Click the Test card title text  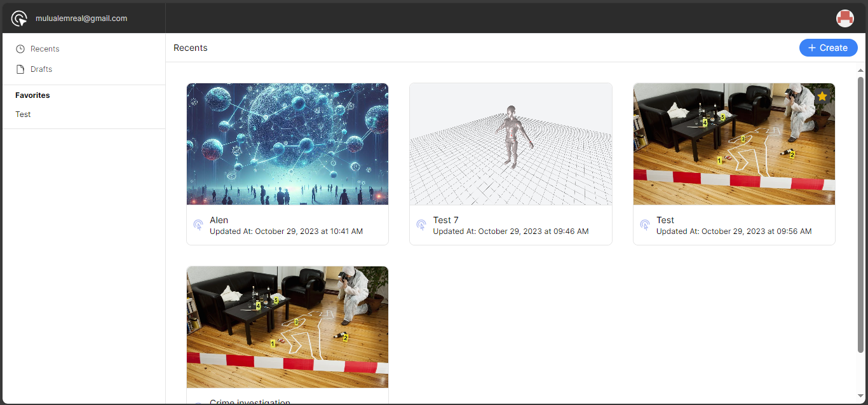pyautogui.click(x=665, y=220)
